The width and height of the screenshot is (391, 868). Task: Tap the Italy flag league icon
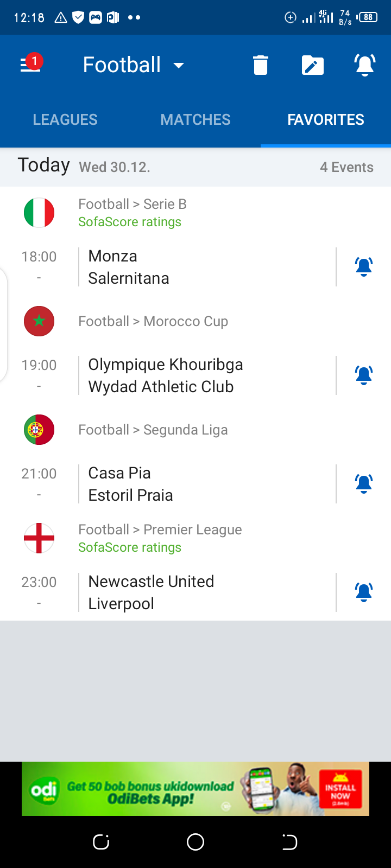(39, 213)
